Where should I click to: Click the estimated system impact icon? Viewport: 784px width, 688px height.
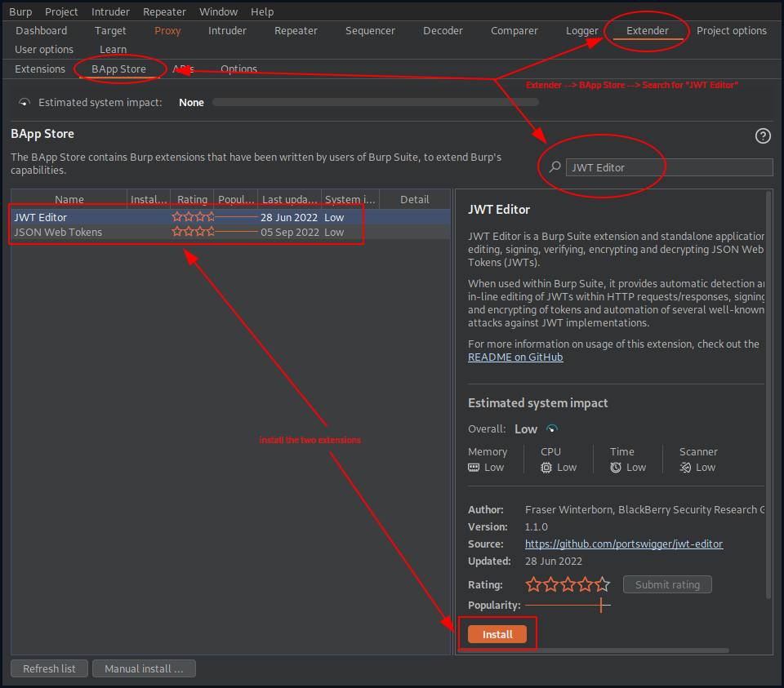click(x=24, y=102)
